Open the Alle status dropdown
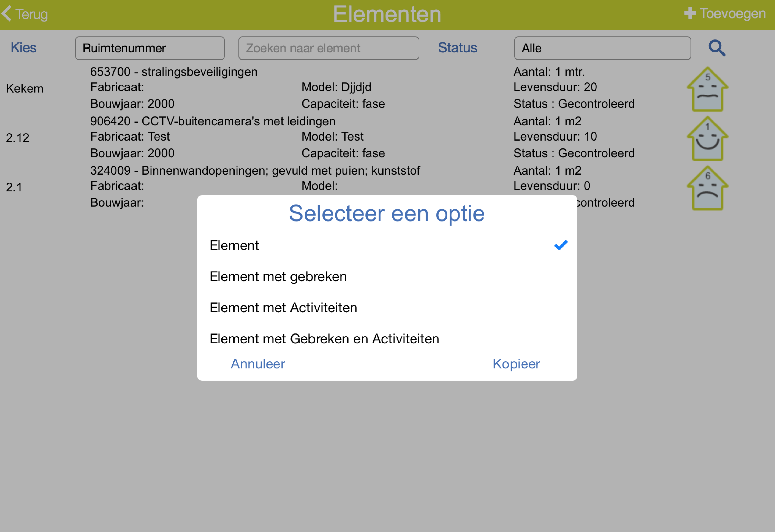 [602, 48]
